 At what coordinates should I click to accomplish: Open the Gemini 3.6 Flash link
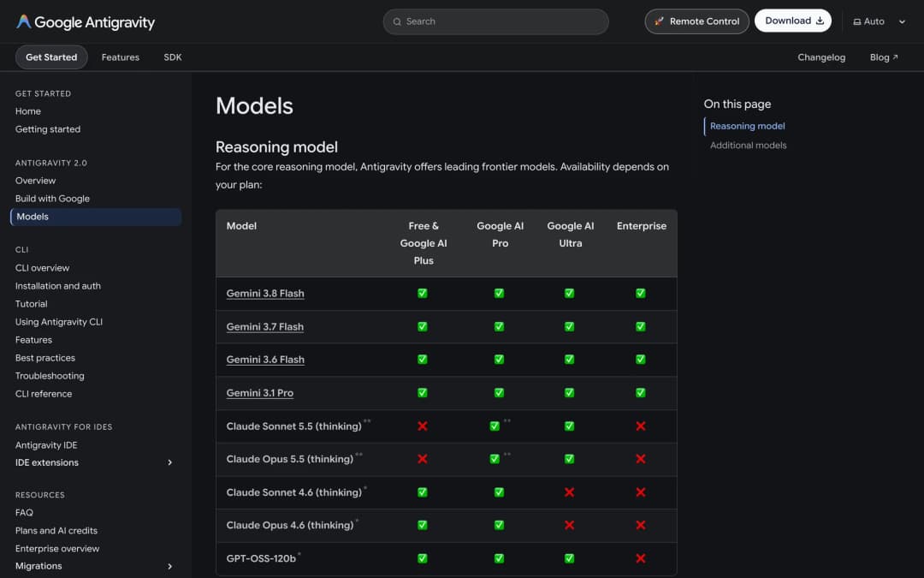click(265, 360)
